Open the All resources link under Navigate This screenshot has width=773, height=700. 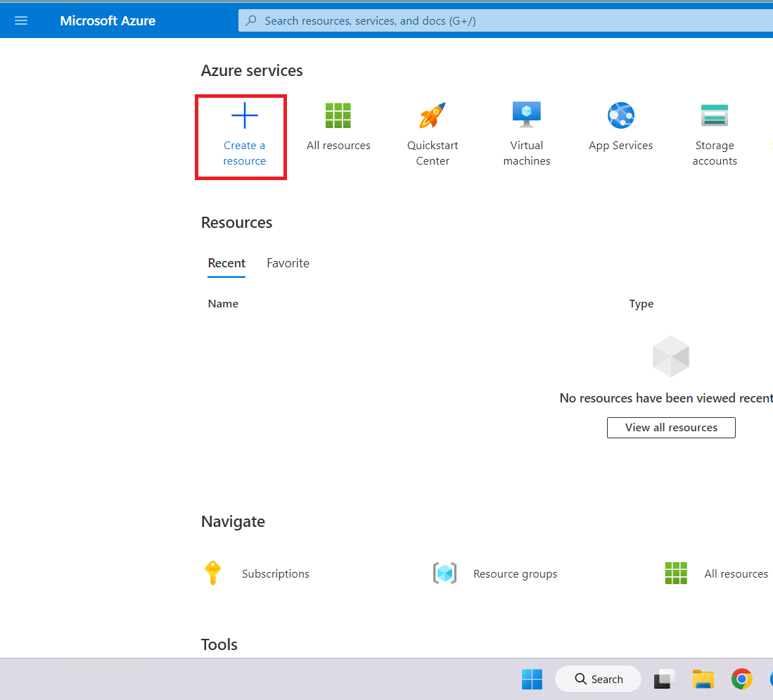pos(736,574)
